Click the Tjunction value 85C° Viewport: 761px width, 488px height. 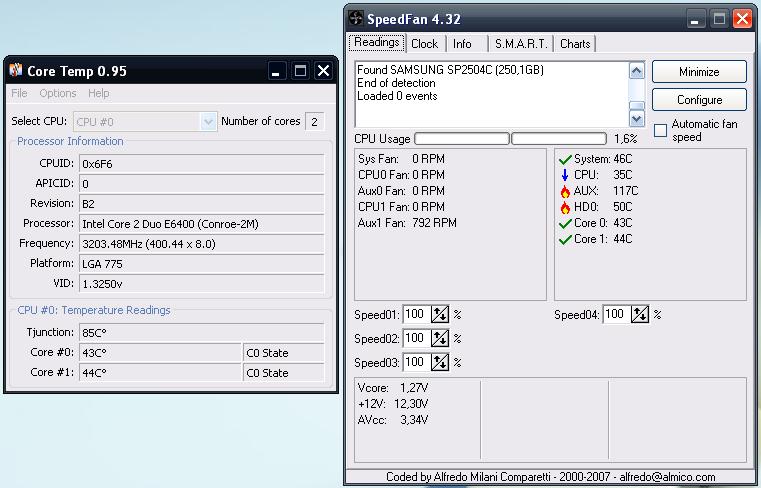(x=201, y=333)
